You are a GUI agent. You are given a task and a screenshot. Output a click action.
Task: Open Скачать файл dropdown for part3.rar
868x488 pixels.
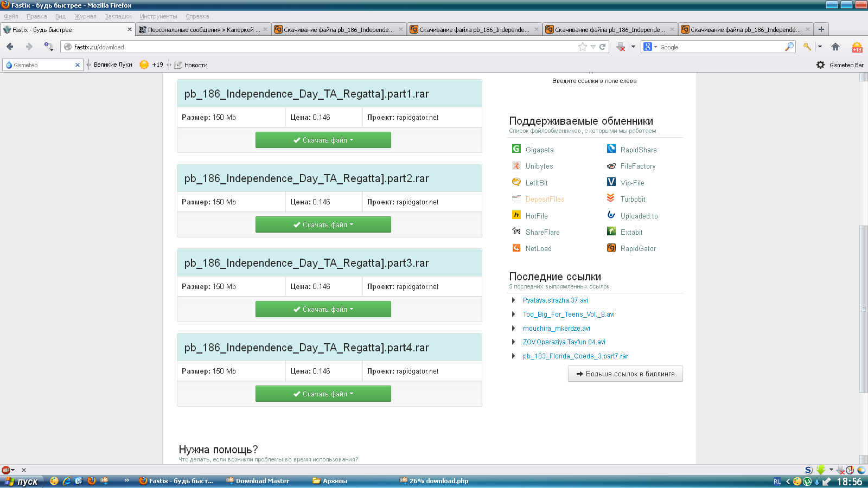[x=323, y=309]
